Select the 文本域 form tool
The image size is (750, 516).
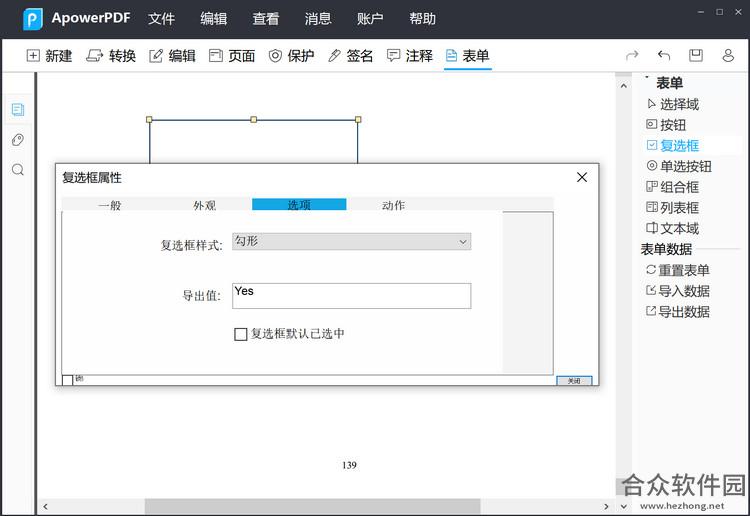point(673,228)
